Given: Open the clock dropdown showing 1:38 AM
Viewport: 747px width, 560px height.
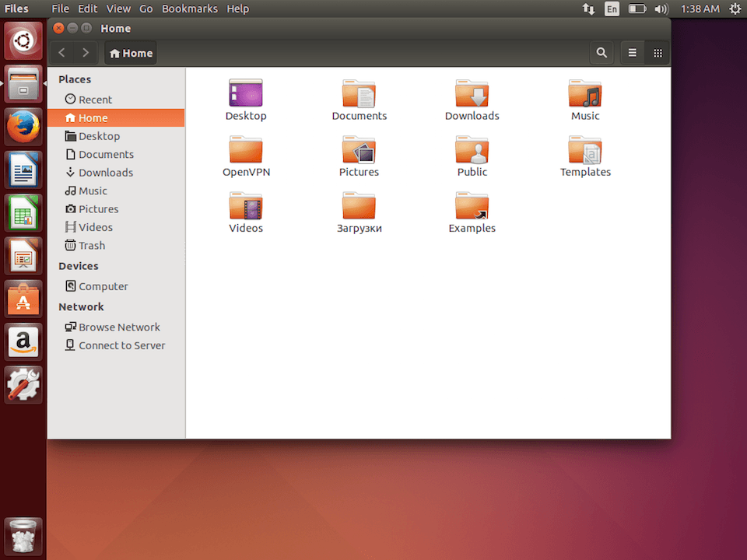Looking at the screenshot, I should [700, 9].
